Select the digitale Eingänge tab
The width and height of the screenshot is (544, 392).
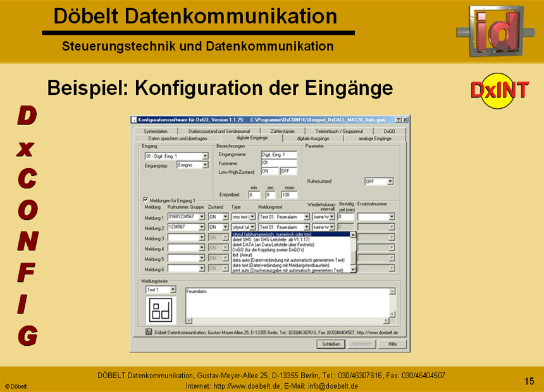point(252,138)
